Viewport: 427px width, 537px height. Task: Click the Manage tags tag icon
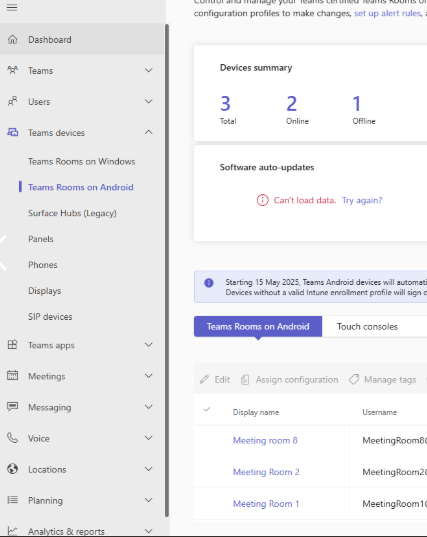click(x=354, y=379)
